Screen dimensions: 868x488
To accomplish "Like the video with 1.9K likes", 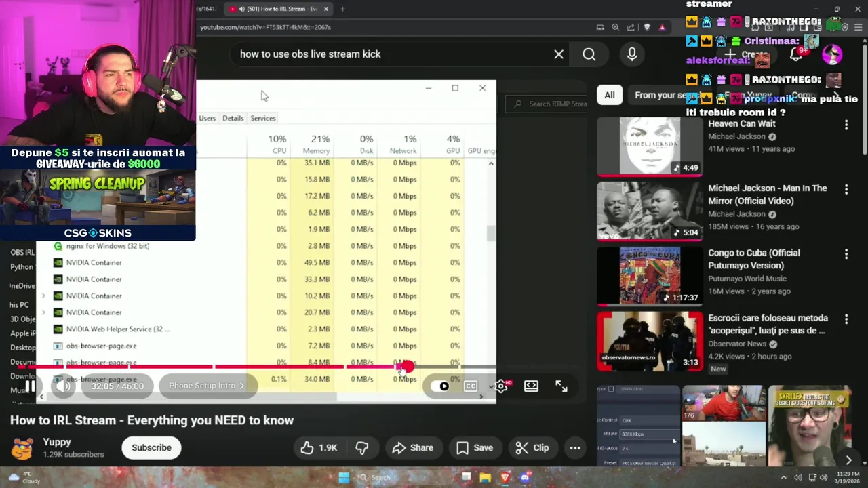I will tap(319, 447).
